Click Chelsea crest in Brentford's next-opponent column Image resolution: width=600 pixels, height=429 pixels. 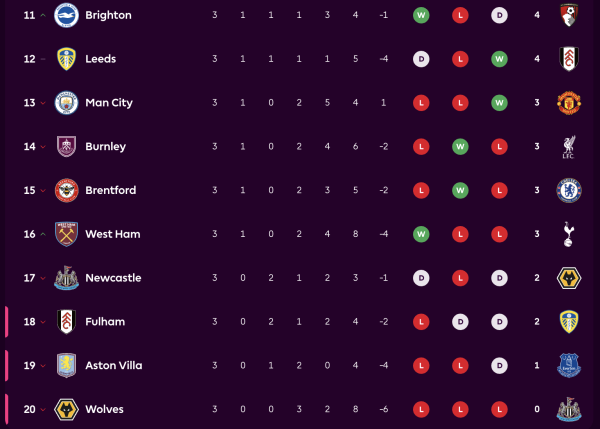(x=569, y=190)
